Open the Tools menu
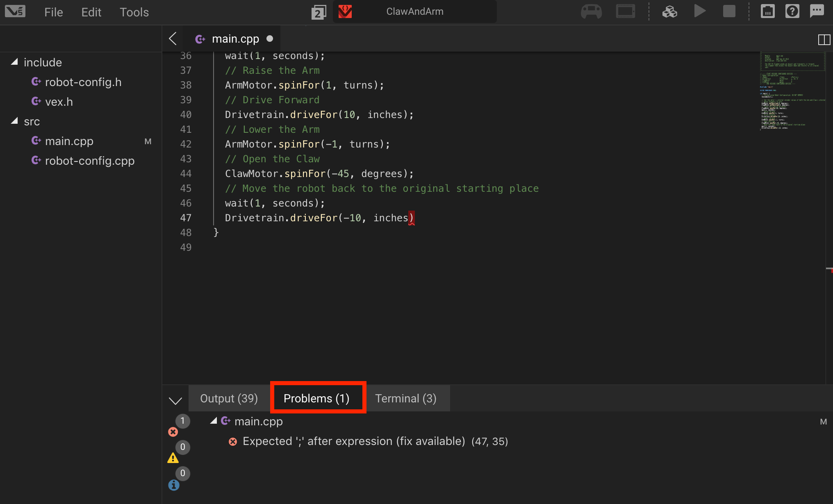The height and width of the screenshot is (504, 833). coord(134,12)
